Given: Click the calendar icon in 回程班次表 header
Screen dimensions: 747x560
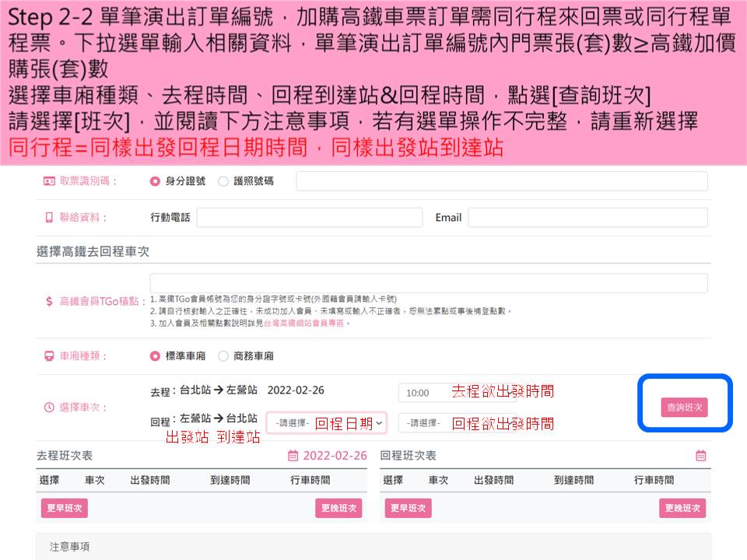Looking at the screenshot, I should point(700,456).
